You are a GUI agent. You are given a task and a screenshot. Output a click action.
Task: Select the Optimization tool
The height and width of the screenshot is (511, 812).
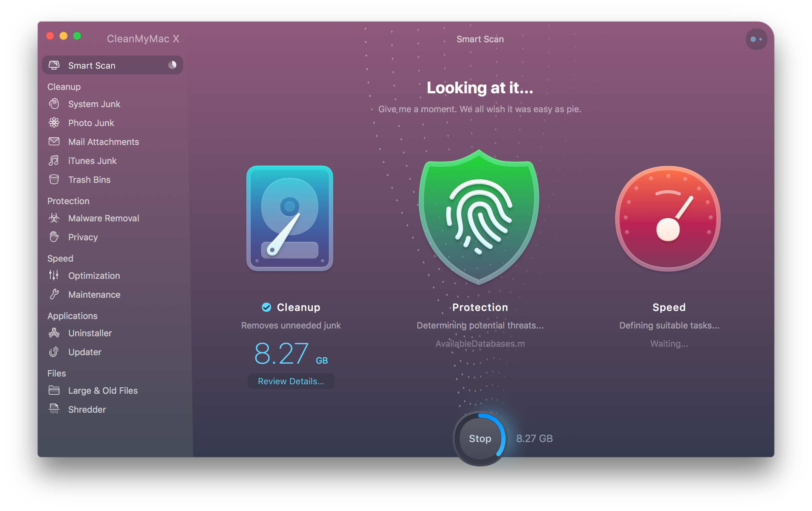(94, 275)
